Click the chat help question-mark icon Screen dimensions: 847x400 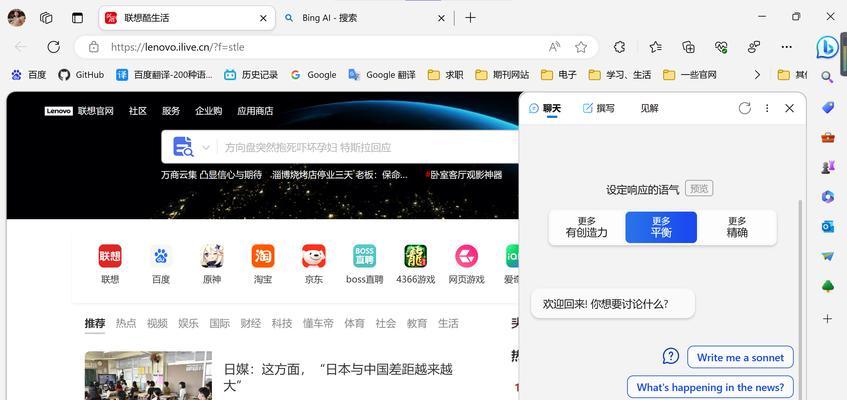click(670, 356)
